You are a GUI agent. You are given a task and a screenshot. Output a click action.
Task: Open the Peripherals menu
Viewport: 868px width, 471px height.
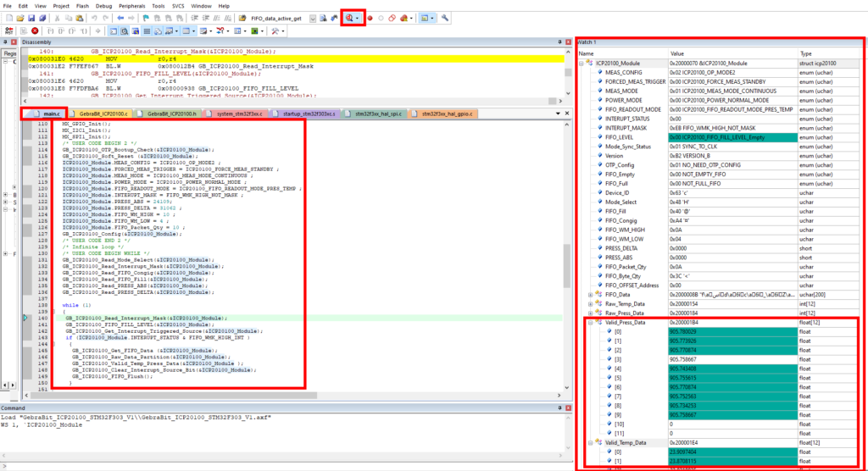point(131,6)
